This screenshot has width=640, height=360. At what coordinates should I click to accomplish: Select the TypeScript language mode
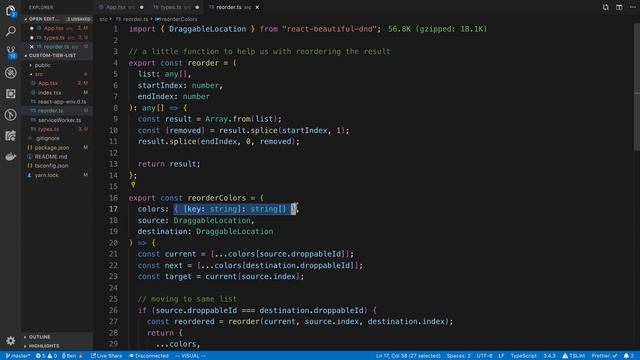(523, 356)
